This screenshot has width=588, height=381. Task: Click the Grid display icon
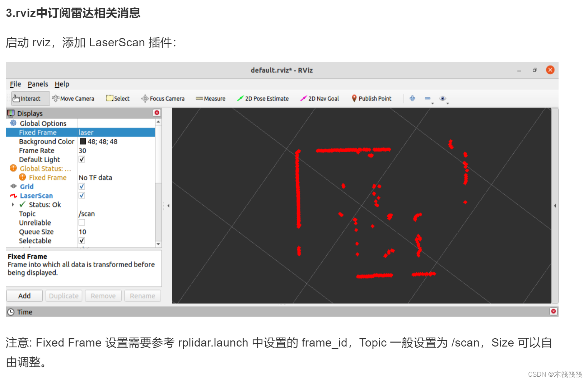tap(14, 186)
